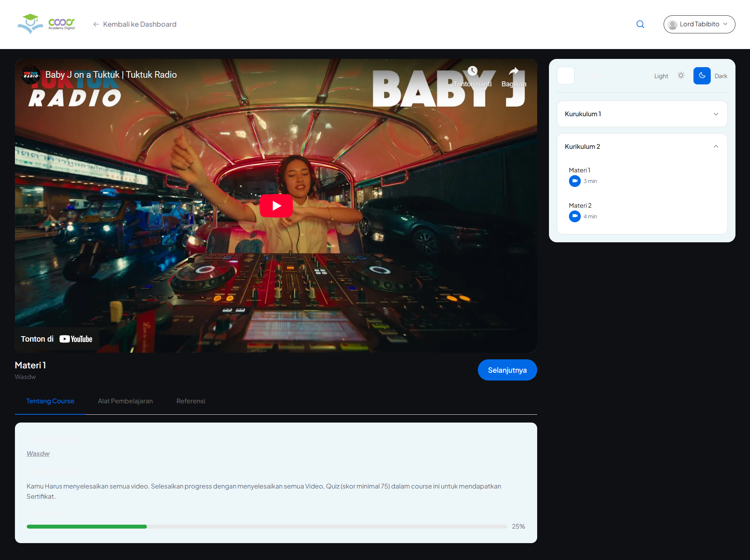
Task: Click the COOC Academy Digital logo
Action: (x=46, y=24)
